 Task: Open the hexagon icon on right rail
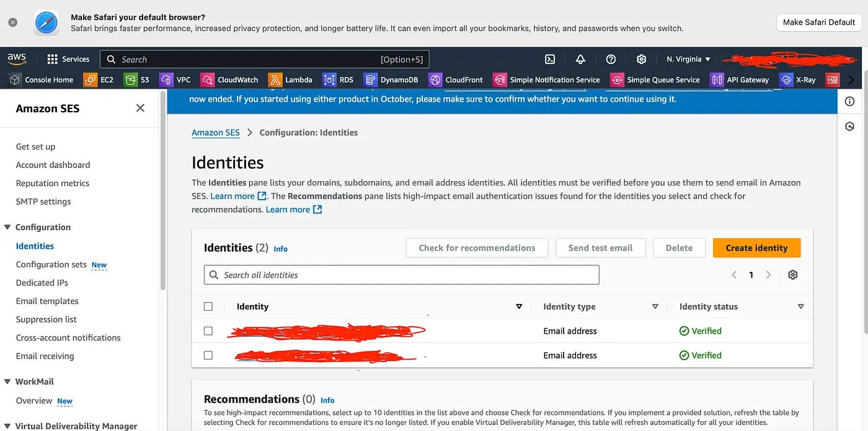849,127
